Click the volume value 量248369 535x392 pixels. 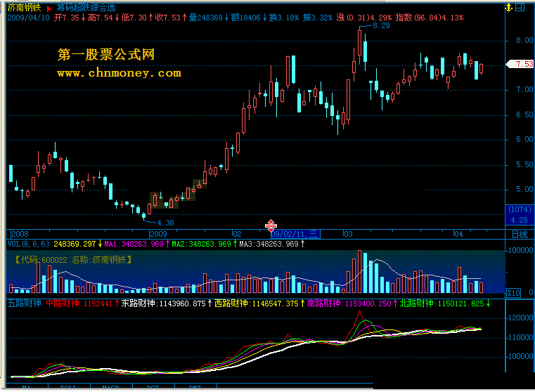pyautogui.click(x=206, y=18)
